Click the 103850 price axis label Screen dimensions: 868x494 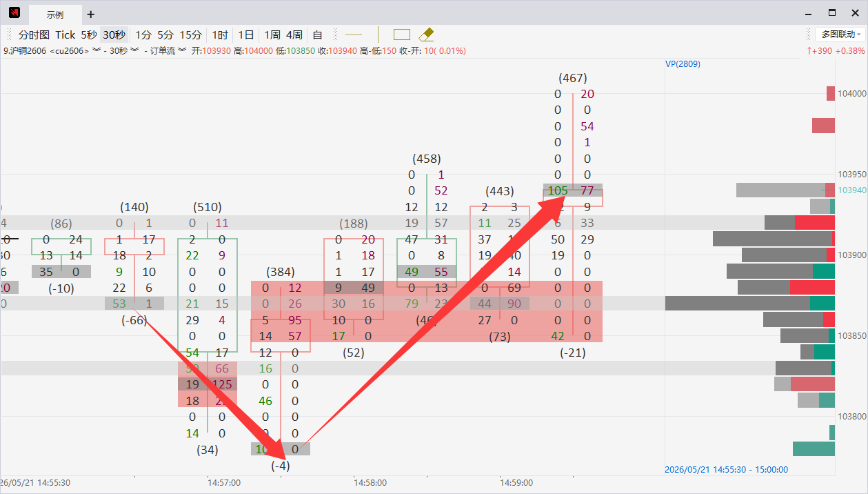point(852,336)
